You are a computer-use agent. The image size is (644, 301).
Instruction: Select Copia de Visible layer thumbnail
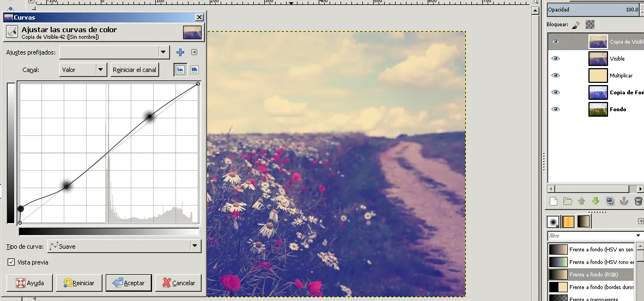click(x=598, y=41)
